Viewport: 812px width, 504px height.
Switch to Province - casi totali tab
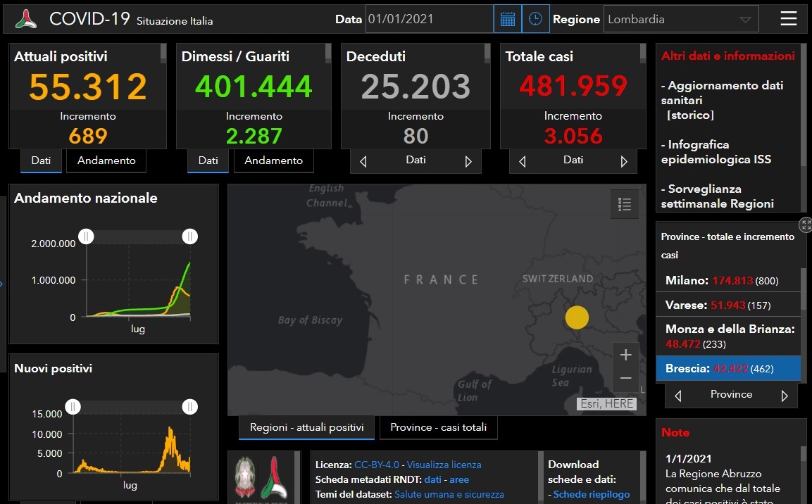point(438,427)
